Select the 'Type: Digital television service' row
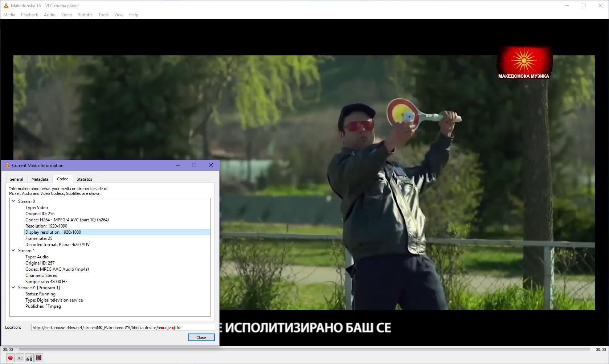609x364 pixels. click(x=117, y=300)
